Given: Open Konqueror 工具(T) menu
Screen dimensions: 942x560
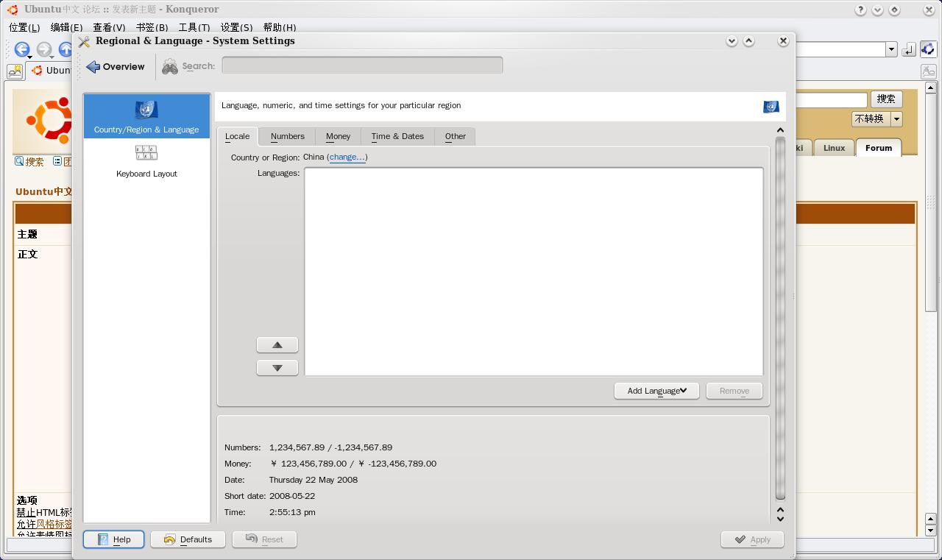Looking at the screenshot, I should pyautogui.click(x=194, y=27).
